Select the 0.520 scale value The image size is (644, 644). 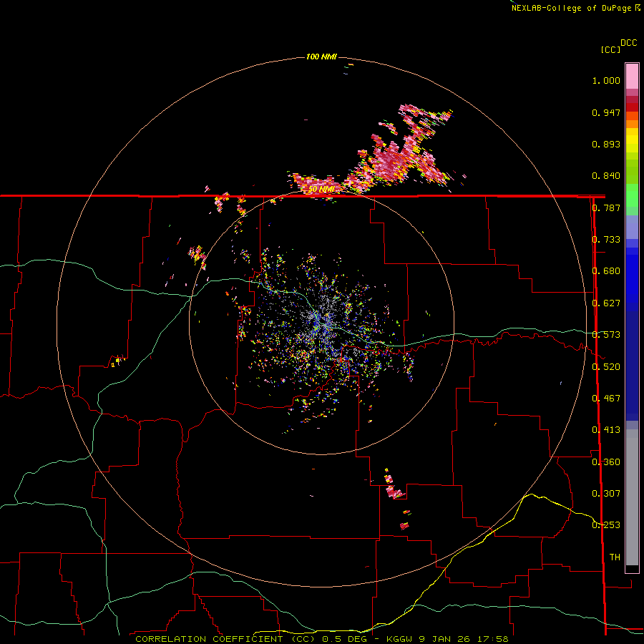coord(606,367)
